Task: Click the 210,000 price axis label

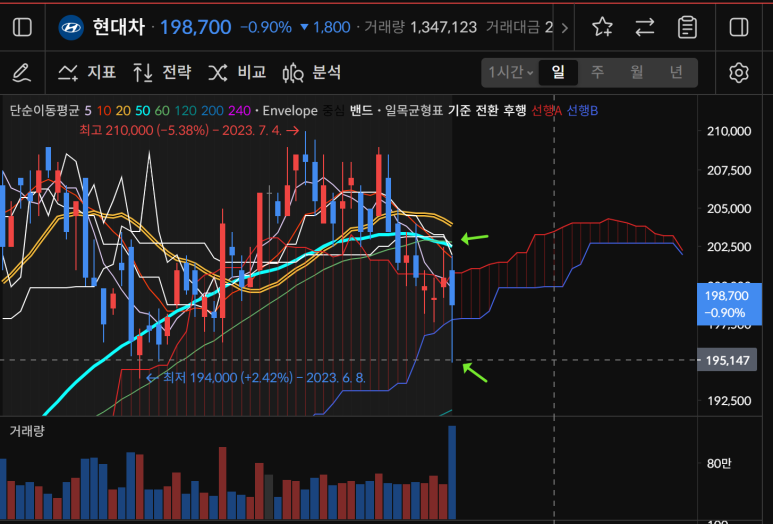Action: pyautogui.click(x=729, y=131)
